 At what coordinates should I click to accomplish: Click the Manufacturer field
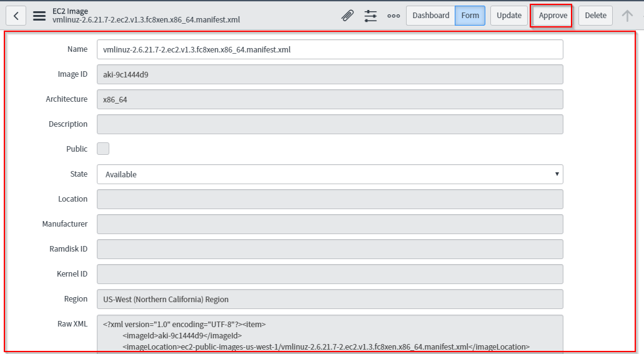(330, 224)
